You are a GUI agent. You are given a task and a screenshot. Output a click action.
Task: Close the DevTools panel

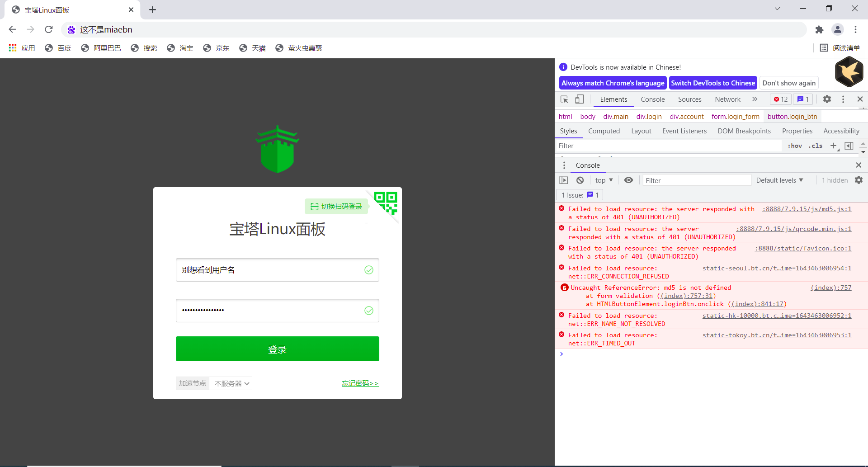[x=860, y=99]
